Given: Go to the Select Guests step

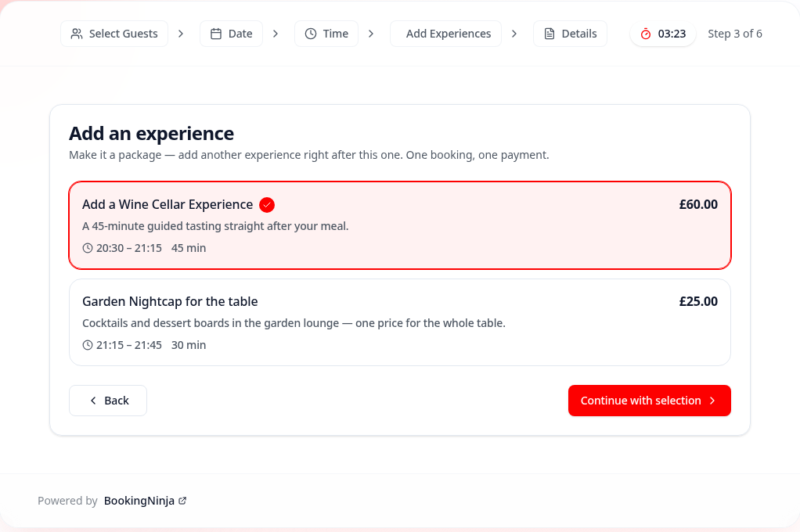Looking at the screenshot, I should (114, 34).
